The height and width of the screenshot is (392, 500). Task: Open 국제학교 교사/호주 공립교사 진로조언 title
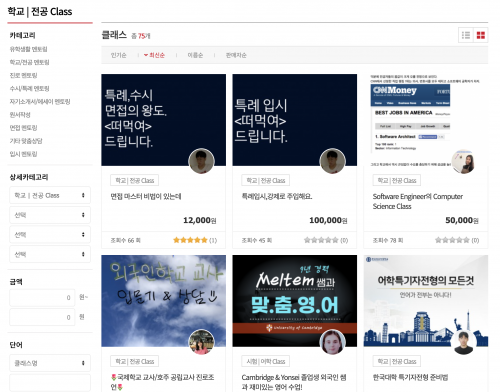[162, 382]
